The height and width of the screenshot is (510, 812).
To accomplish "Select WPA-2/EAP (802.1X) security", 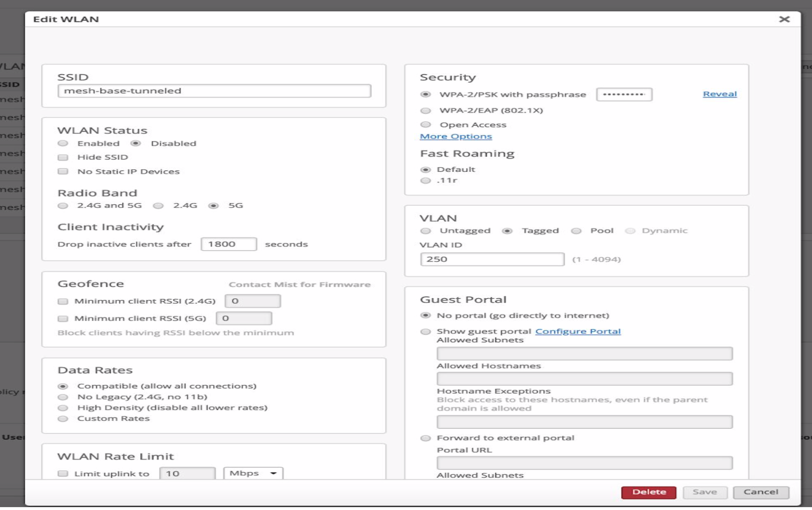I will (x=425, y=111).
